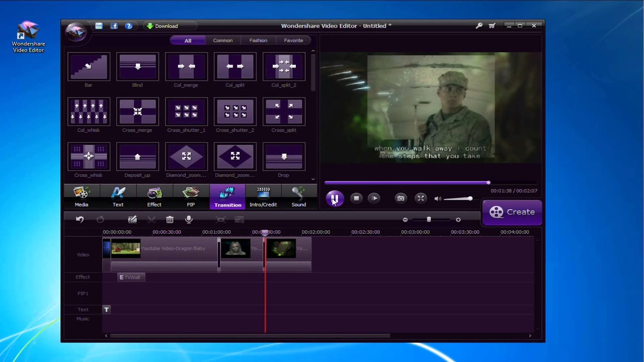This screenshot has height=362, width=644.
Task: Pick the Deposit_up transition
Action: point(137,156)
